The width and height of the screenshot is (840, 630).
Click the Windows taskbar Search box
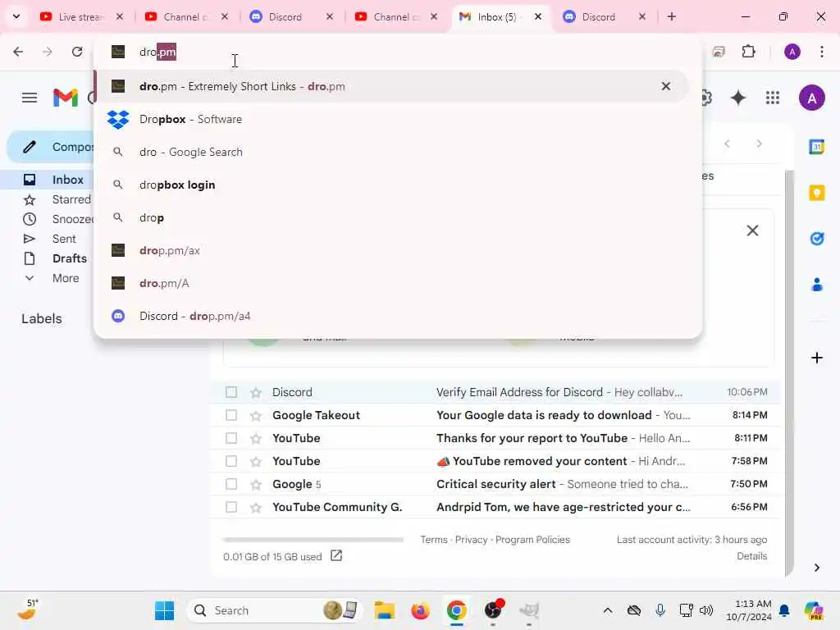[x=274, y=610]
